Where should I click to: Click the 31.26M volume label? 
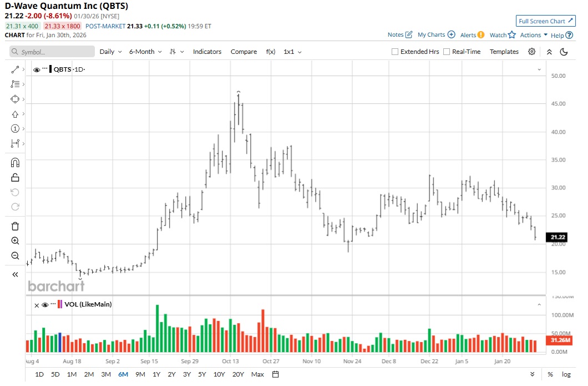pyautogui.click(x=559, y=340)
